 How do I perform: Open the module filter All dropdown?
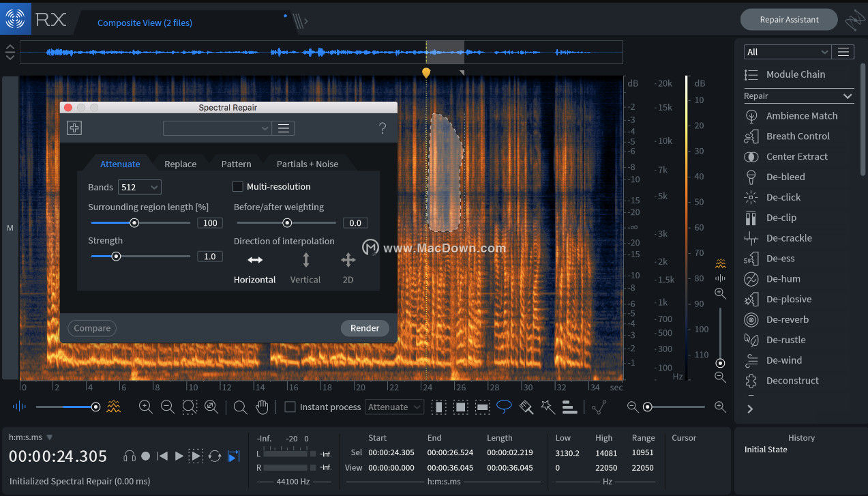787,52
